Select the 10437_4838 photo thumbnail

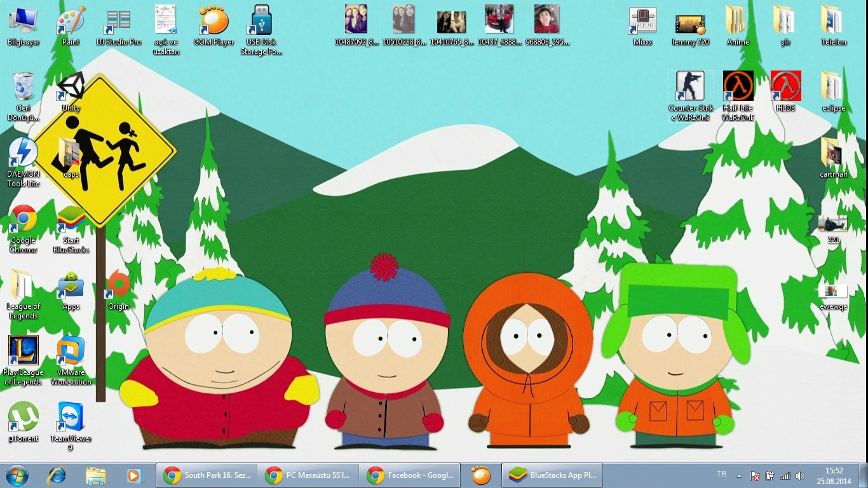click(x=499, y=26)
